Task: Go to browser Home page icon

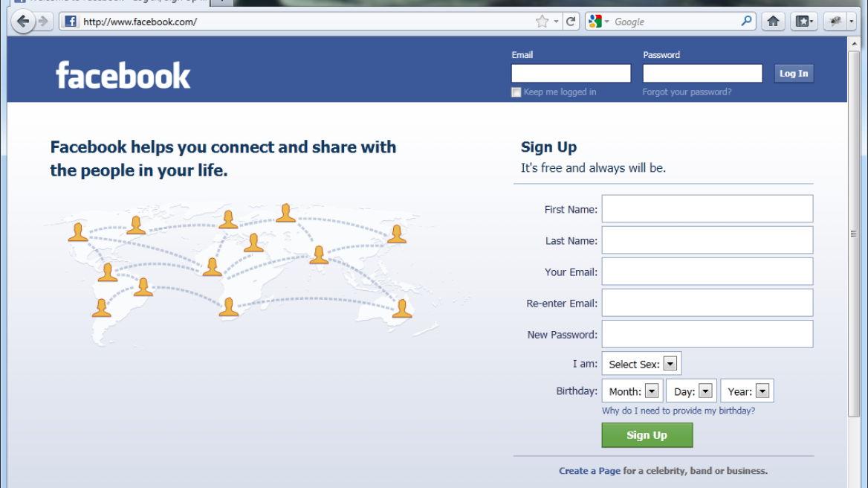Action: click(x=774, y=22)
